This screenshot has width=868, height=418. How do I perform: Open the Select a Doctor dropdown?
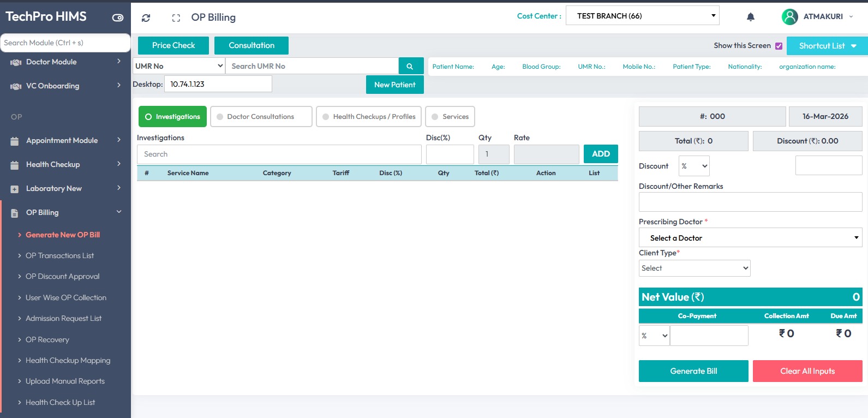coord(750,238)
